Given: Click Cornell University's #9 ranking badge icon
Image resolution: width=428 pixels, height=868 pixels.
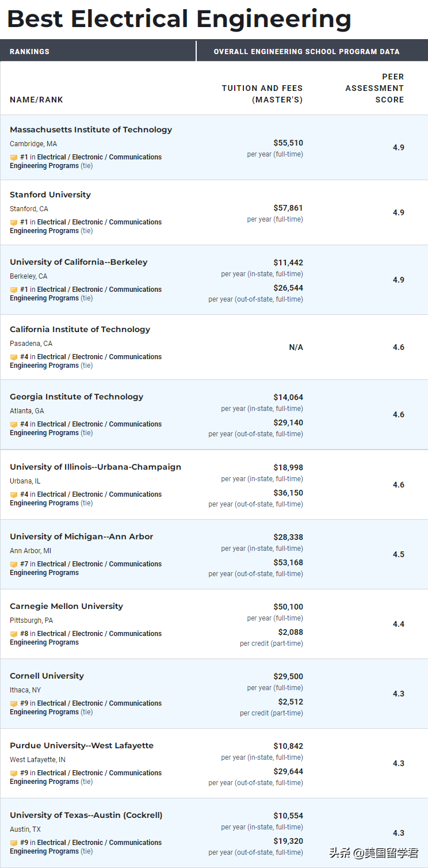Looking at the screenshot, I should click(x=14, y=703).
